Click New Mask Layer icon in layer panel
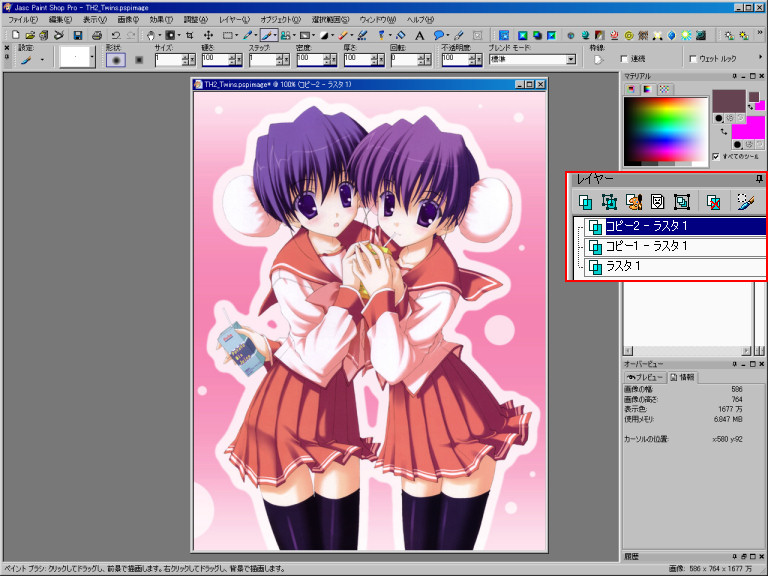 (657, 202)
